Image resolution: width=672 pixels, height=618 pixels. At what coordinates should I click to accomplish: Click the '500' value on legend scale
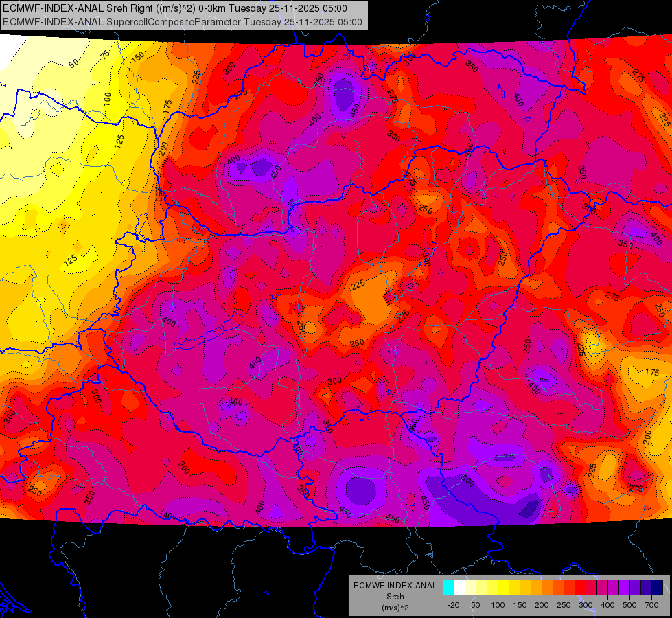pyautogui.click(x=629, y=605)
